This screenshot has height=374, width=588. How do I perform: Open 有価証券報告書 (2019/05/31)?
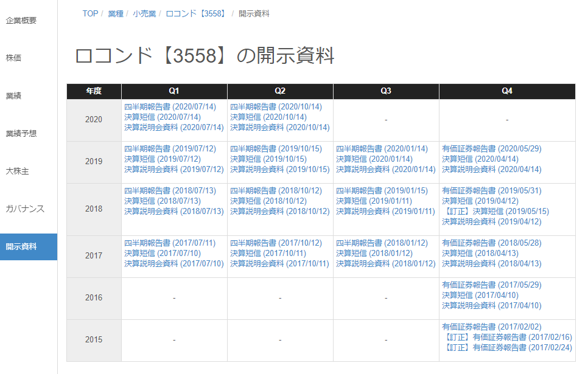tap(492, 191)
